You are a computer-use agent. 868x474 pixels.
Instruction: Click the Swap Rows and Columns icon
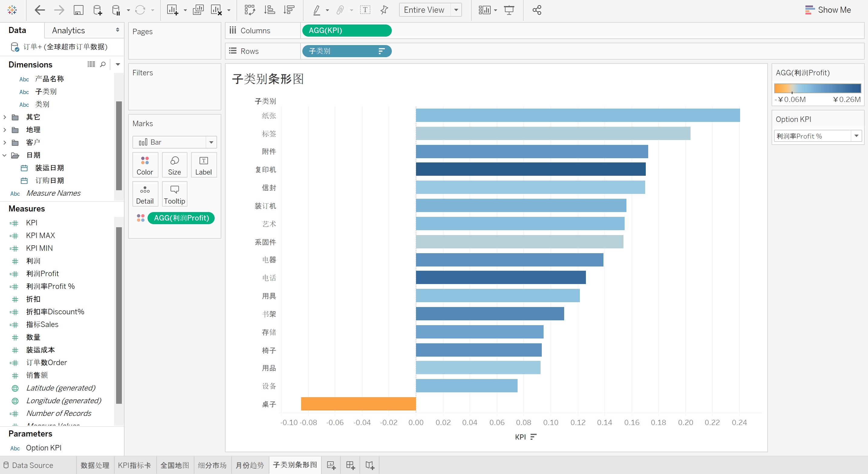pos(250,10)
